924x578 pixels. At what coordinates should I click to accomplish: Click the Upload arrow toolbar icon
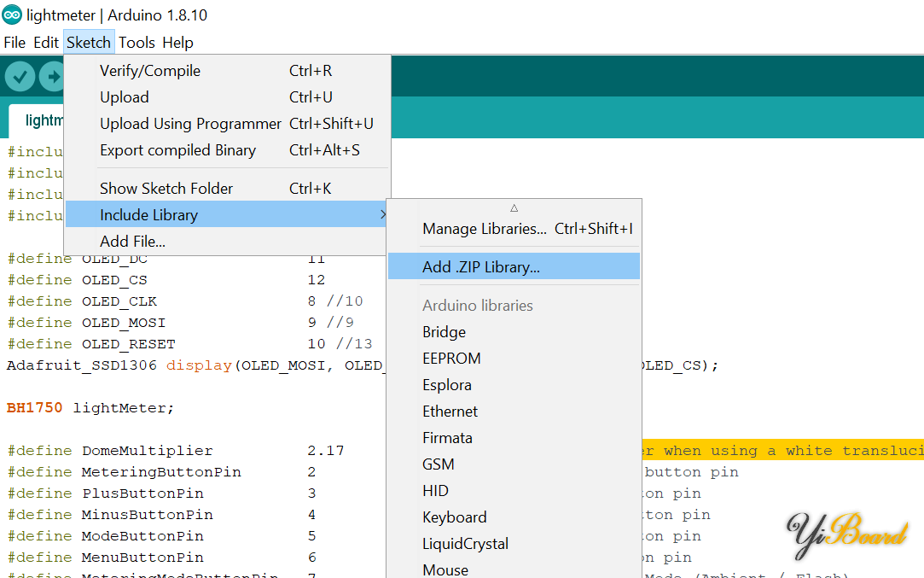click(x=53, y=78)
